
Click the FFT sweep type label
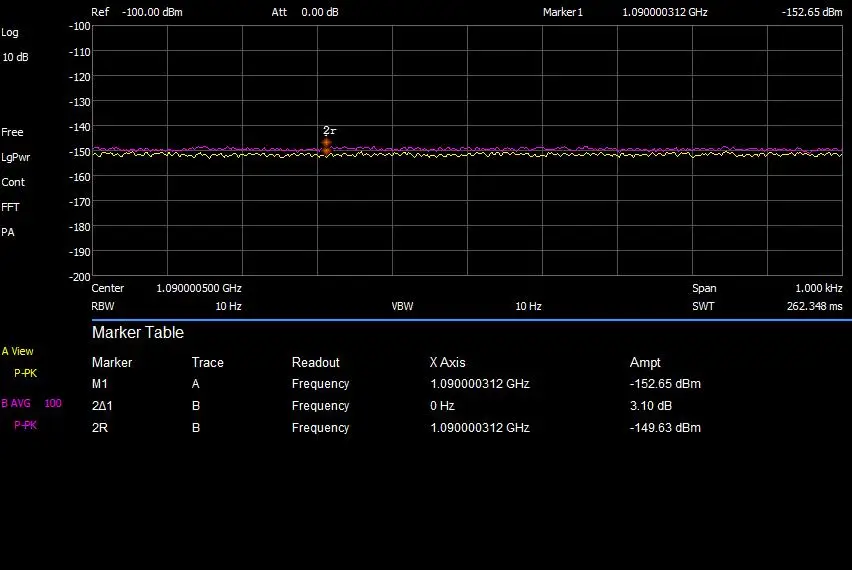click(10, 207)
